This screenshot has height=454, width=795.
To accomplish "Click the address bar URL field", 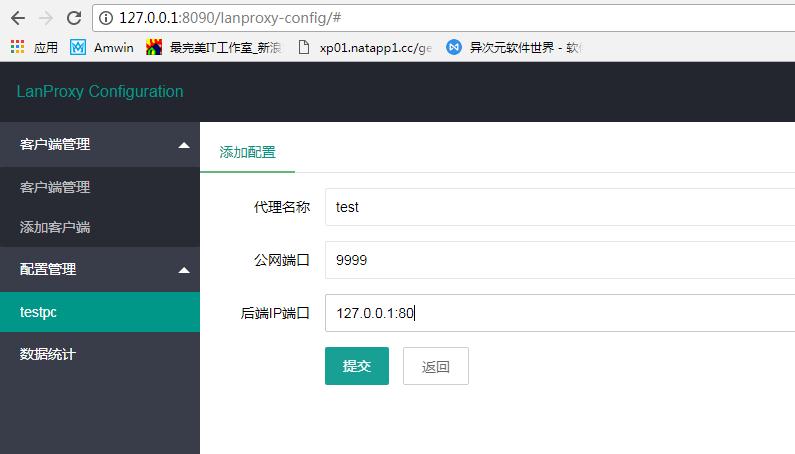I will point(444,18).
